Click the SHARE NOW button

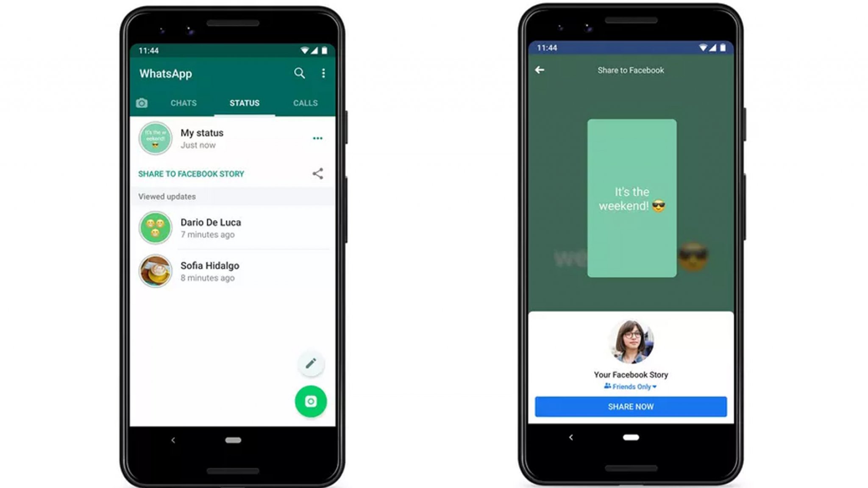tap(632, 406)
